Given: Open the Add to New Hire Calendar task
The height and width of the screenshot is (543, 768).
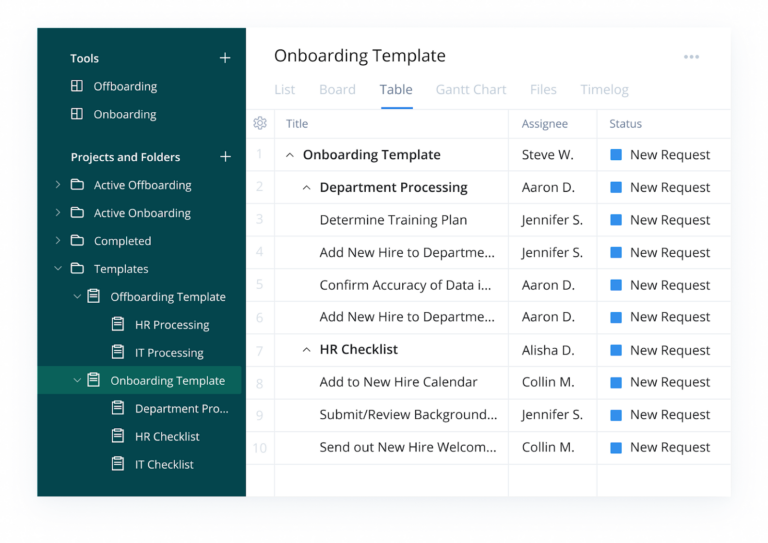Looking at the screenshot, I should click(x=398, y=382).
